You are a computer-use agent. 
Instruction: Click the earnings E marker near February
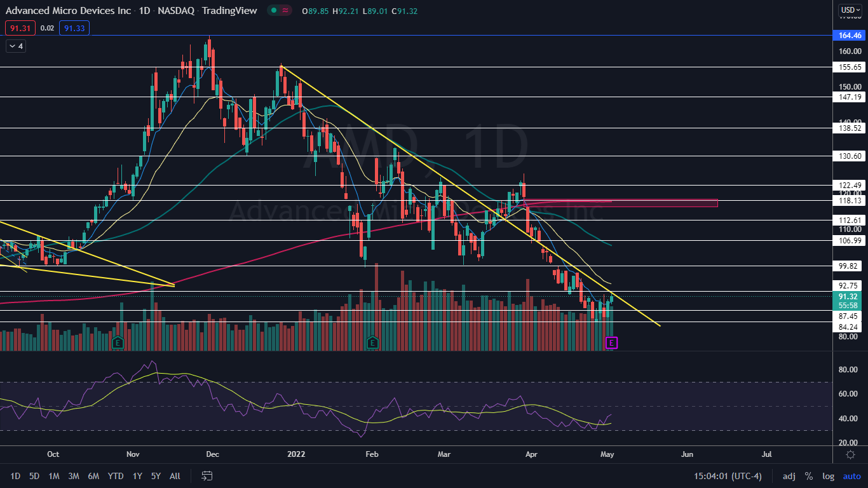372,342
